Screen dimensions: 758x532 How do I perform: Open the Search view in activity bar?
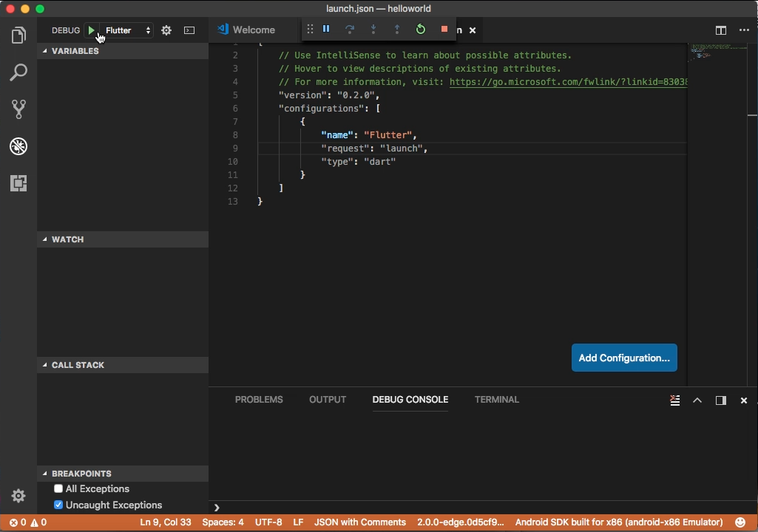18,72
